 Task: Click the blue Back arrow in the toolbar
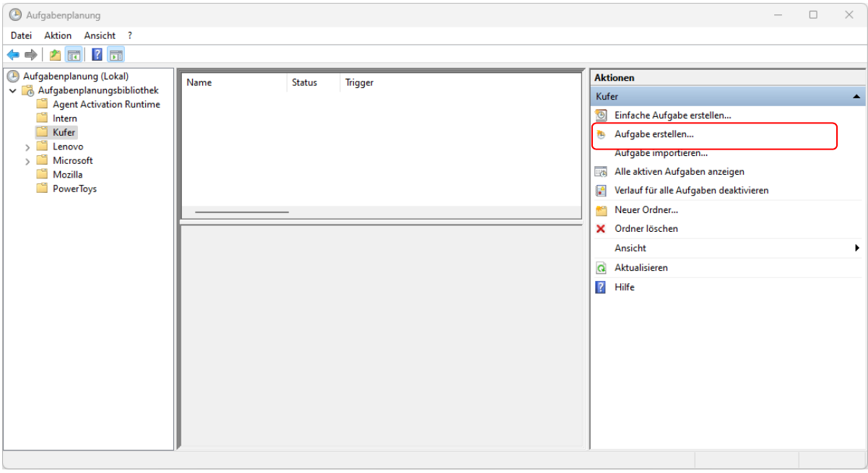click(13, 55)
